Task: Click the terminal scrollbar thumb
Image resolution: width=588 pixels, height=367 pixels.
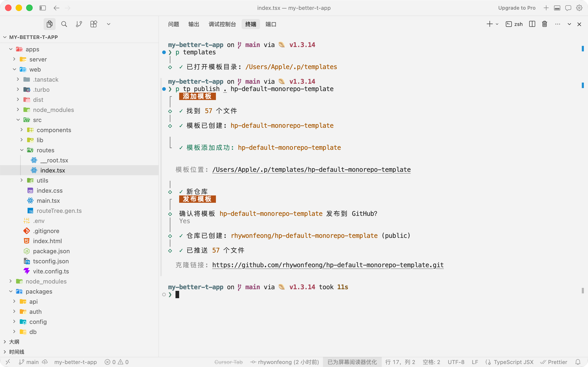Action: 583,291
